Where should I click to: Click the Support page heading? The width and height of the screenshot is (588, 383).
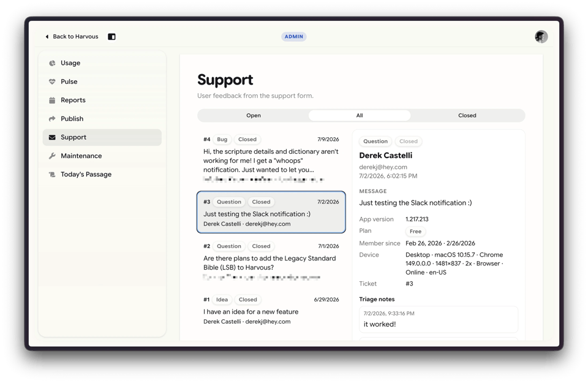[x=225, y=80]
